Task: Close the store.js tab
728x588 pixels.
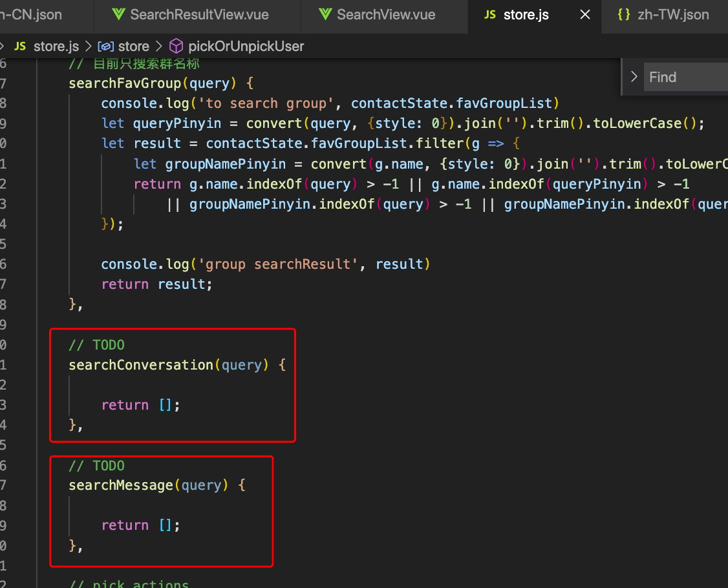Action: pos(585,14)
